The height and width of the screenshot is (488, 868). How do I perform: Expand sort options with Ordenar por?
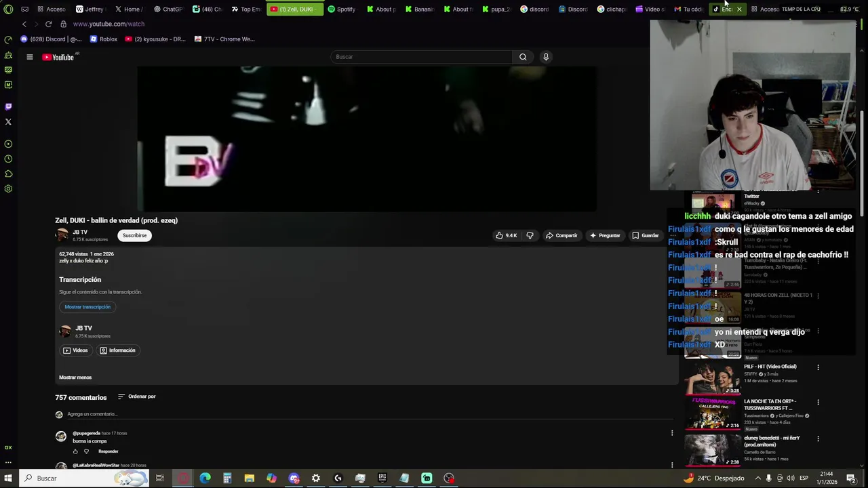tap(137, 396)
